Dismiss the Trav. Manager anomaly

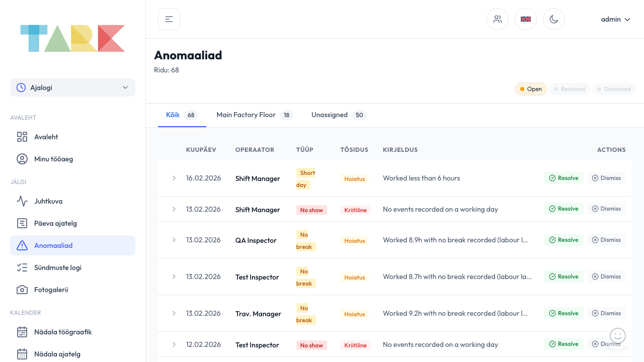(606, 313)
